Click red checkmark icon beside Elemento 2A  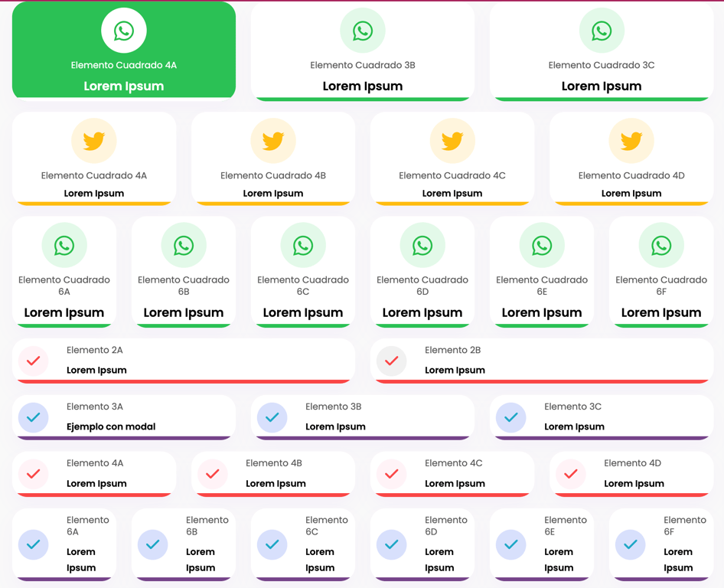[33, 361]
